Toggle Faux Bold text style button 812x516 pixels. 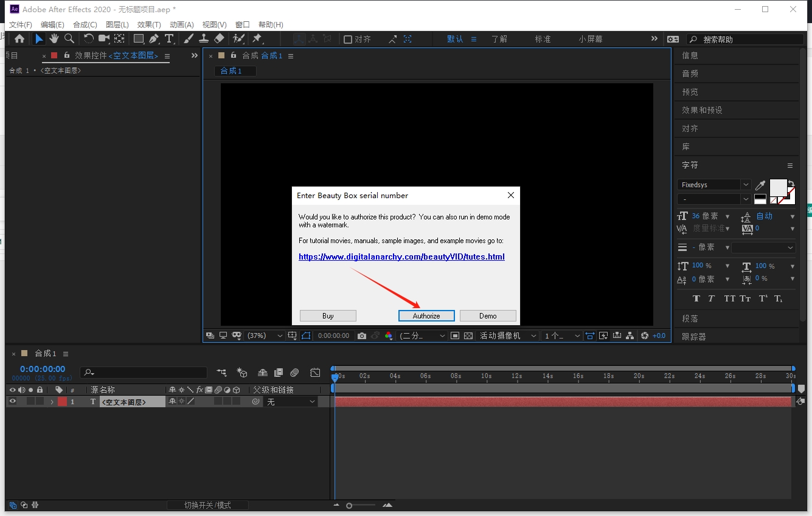pyautogui.click(x=696, y=298)
